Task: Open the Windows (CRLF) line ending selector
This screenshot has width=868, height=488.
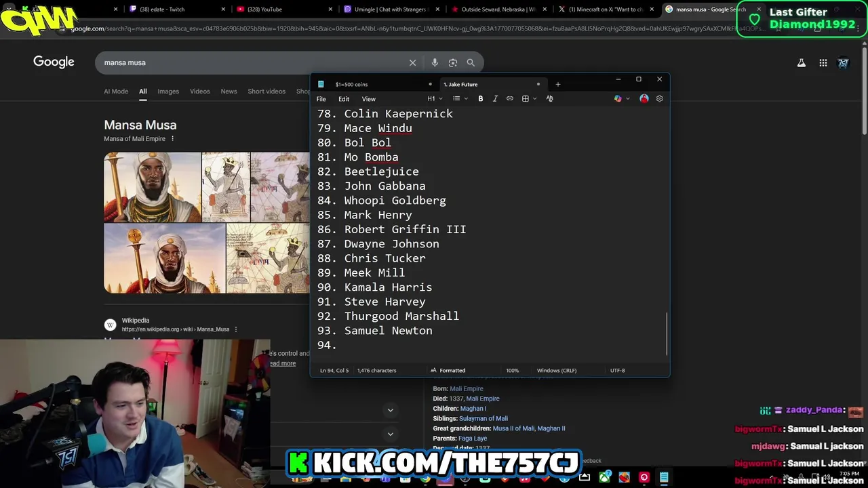Action: pyautogui.click(x=557, y=371)
